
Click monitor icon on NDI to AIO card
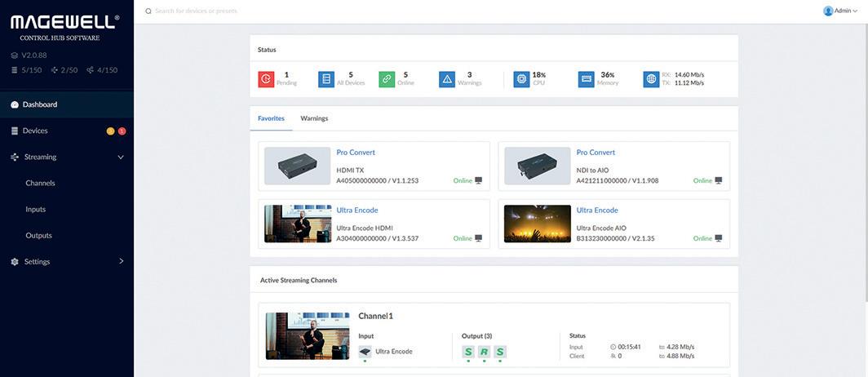[x=719, y=180]
